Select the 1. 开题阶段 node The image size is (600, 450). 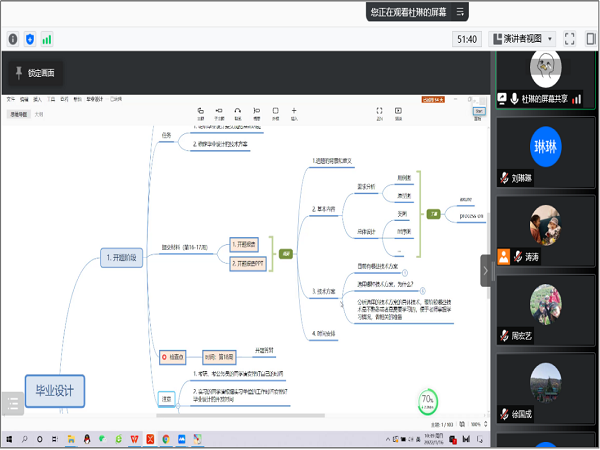pos(127,258)
